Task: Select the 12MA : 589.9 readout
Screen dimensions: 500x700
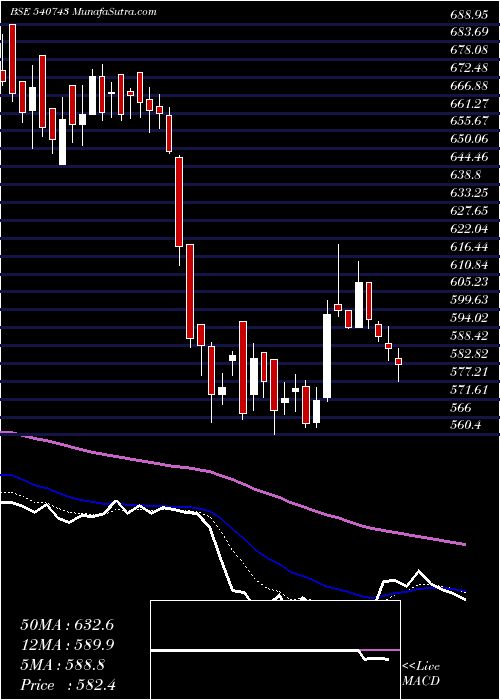Action: (x=67, y=645)
